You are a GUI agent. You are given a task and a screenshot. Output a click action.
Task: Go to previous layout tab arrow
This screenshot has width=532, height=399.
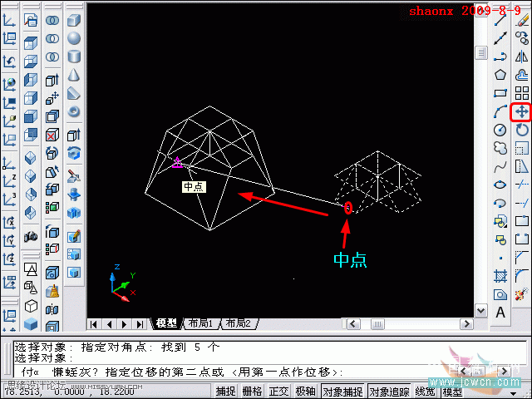[x=109, y=324]
